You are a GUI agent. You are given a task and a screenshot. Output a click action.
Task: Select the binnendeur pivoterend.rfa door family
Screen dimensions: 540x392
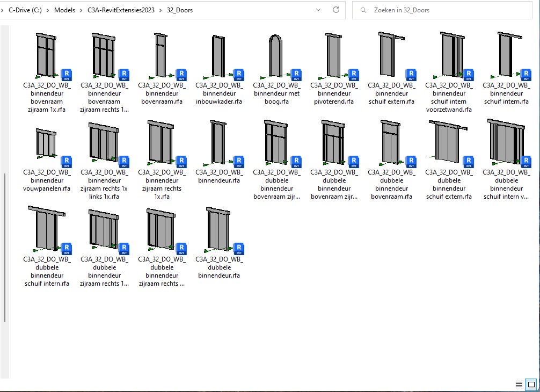pos(334,56)
